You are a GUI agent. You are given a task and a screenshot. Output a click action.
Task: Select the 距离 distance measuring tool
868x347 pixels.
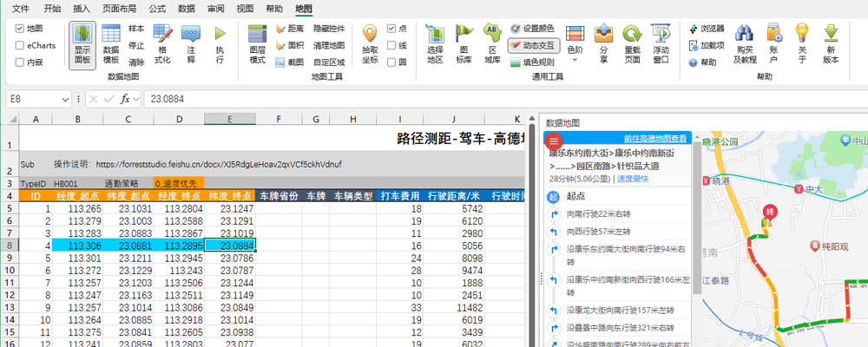(290, 29)
